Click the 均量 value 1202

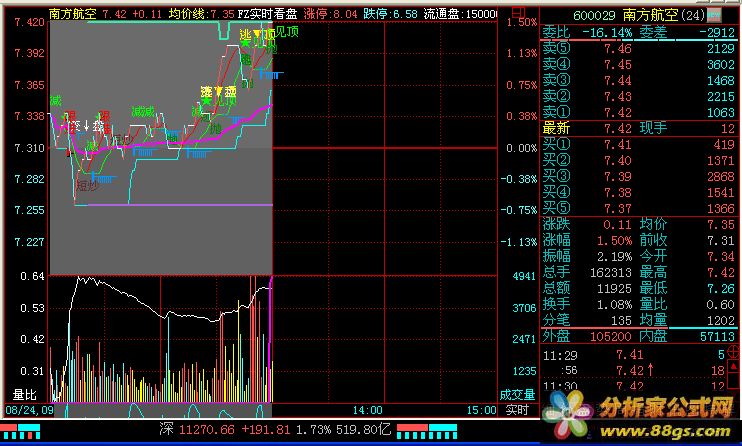721,321
